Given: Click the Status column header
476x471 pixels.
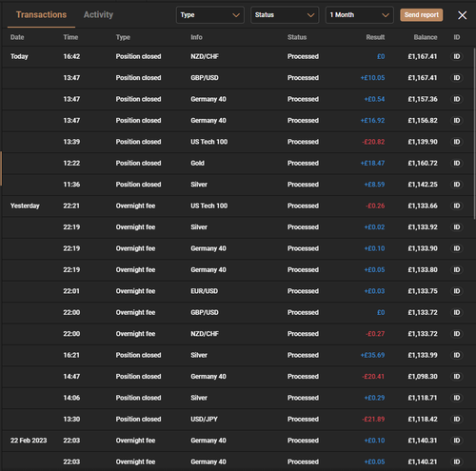Looking at the screenshot, I should click(x=297, y=37).
